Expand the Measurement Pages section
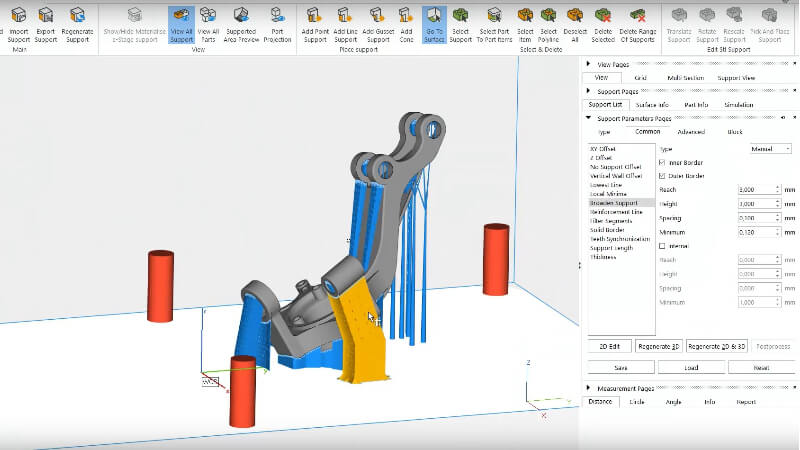Screen dimensions: 800x450 point(588,388)
